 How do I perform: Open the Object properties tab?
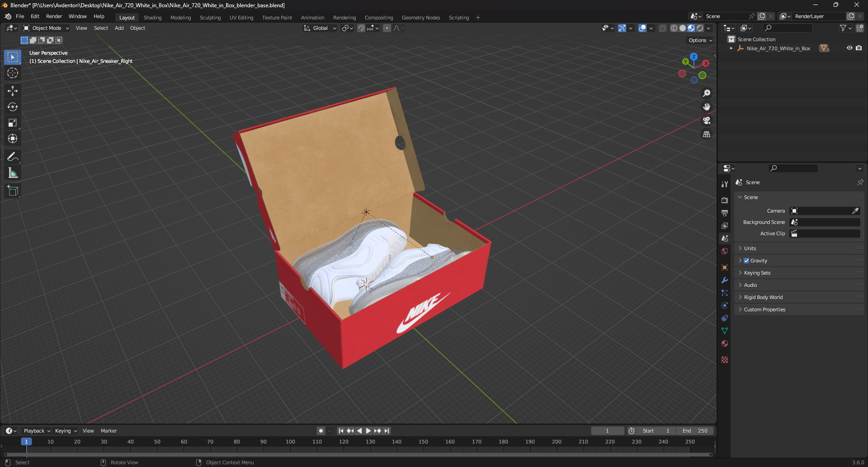click(x=725, y=267)
